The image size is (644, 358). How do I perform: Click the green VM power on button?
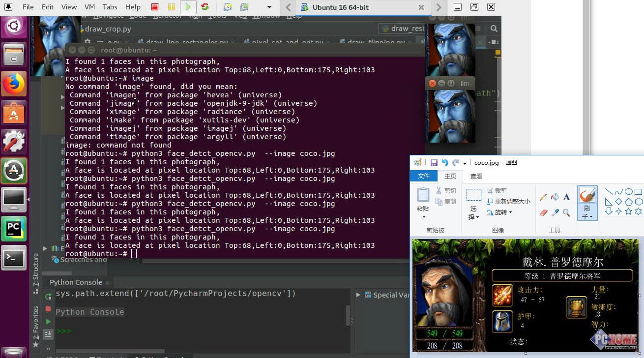(188, 7)
